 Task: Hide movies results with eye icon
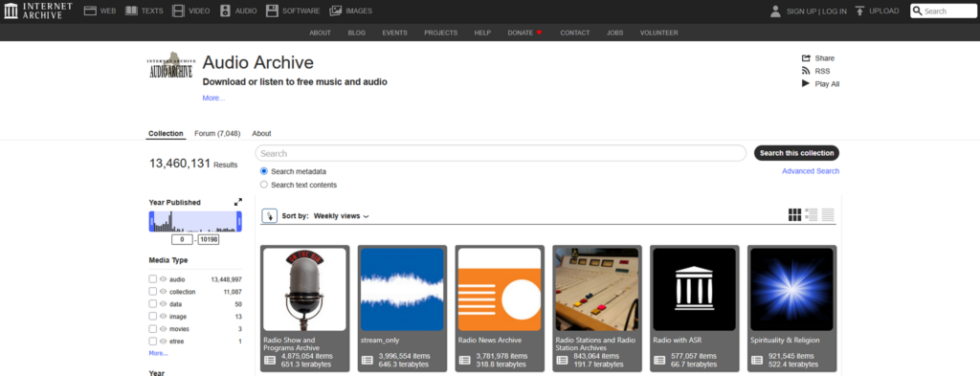pos(163,328)
